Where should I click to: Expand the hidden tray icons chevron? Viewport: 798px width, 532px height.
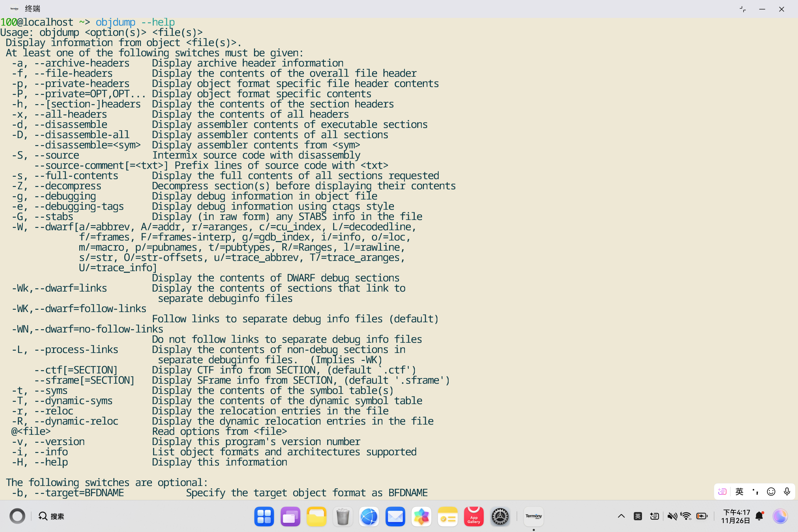[x=621, y=516]
